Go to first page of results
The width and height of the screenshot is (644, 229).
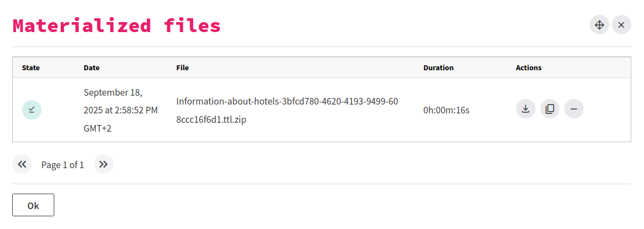[x=22, y=164]
